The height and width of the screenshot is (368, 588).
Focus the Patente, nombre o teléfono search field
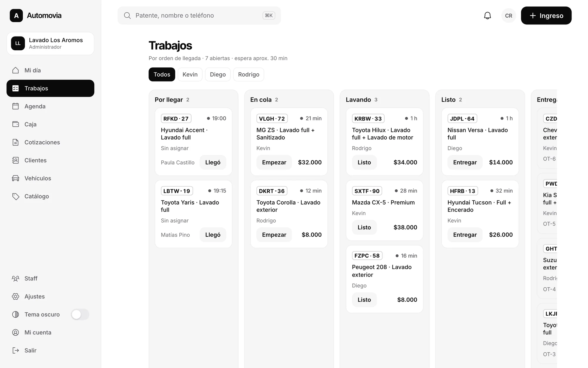199,16
